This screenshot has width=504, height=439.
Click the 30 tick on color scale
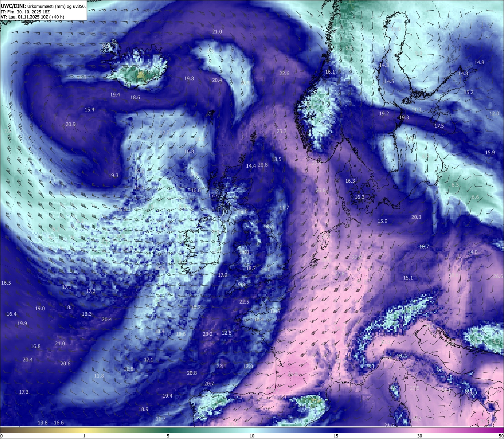click(x=420, y=436)
